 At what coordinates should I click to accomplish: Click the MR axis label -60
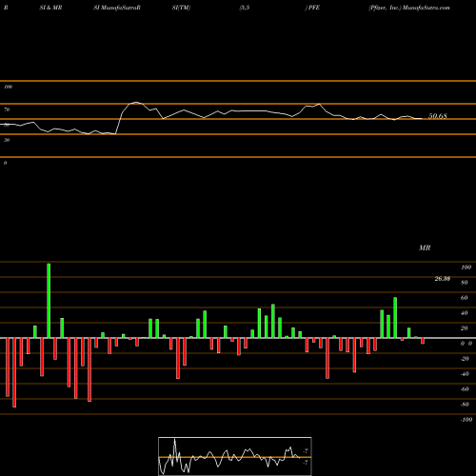pos(465,389)
